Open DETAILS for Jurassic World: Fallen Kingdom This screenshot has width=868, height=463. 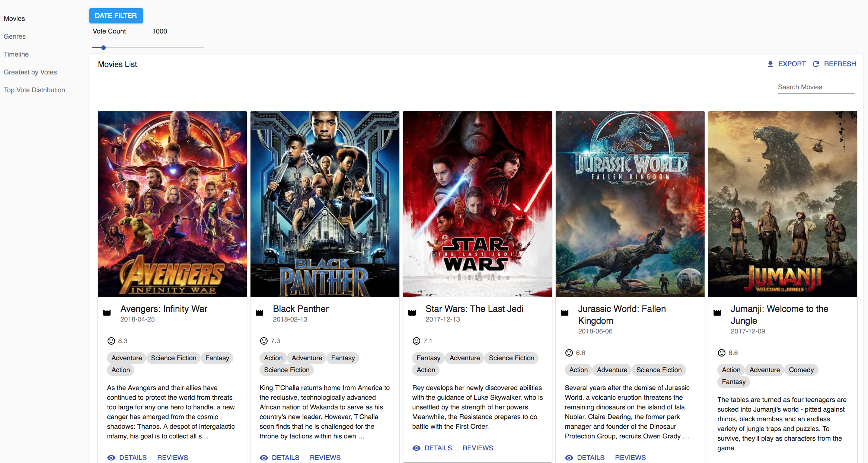tap(590, 458)
